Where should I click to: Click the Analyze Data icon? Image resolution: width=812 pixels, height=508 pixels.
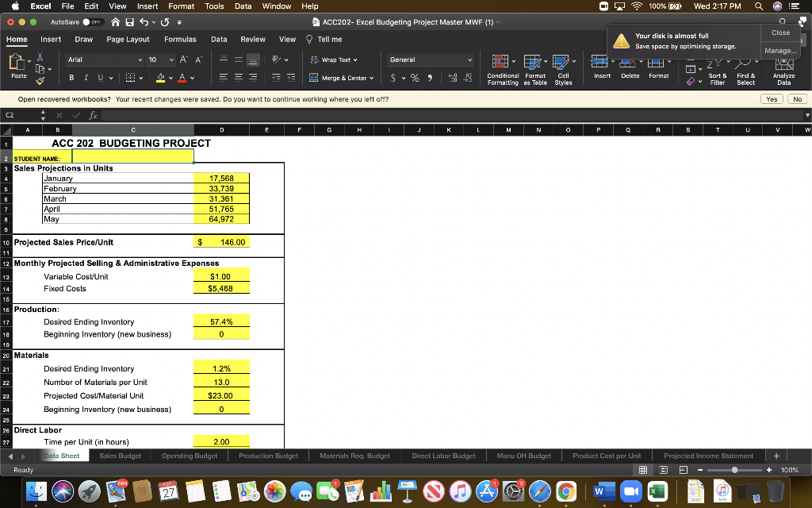click(x=783, y=69)
